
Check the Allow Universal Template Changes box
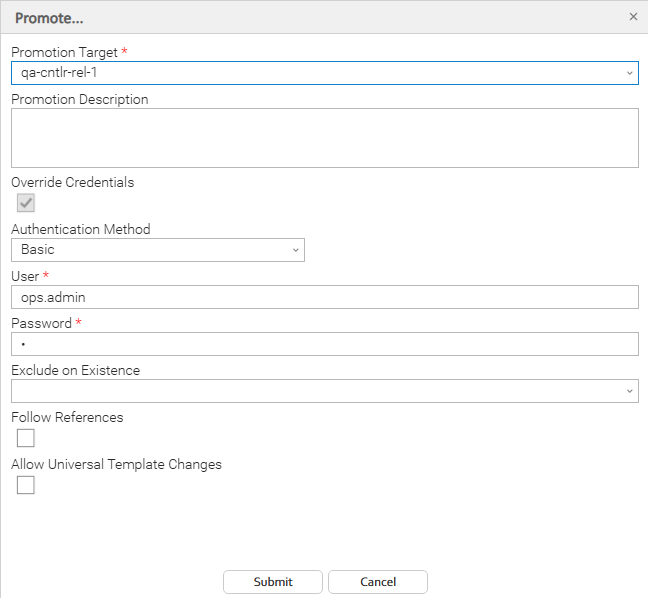click(x=26, y=485)
